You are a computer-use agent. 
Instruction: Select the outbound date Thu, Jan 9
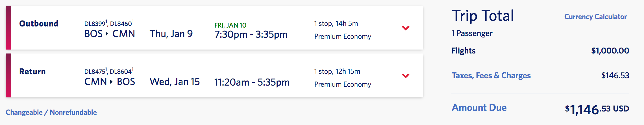click(x=171, y=34)
